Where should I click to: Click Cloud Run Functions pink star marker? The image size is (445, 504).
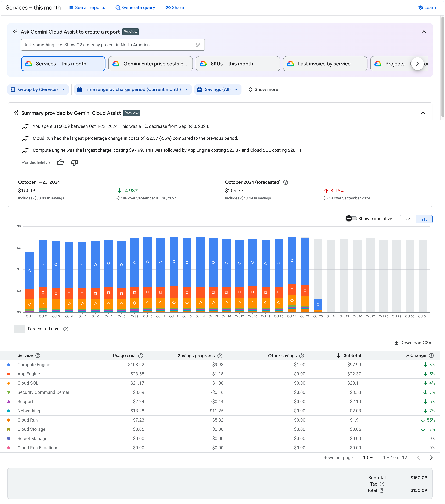tap(9, 448)
